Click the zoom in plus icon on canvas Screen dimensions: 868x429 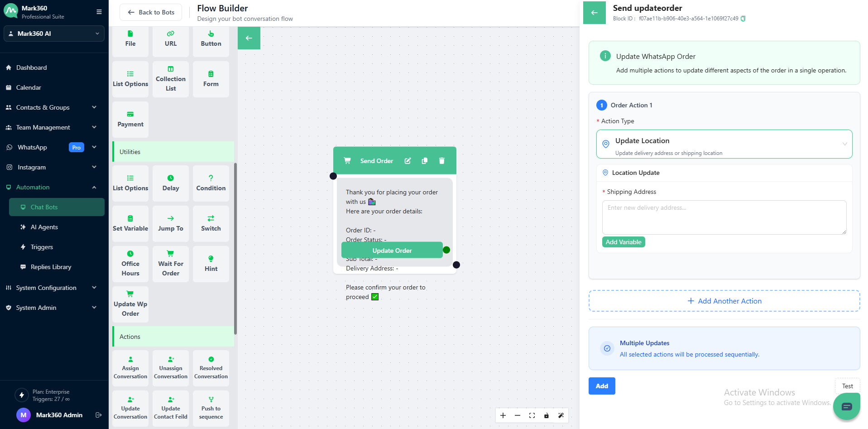(503, 415)
